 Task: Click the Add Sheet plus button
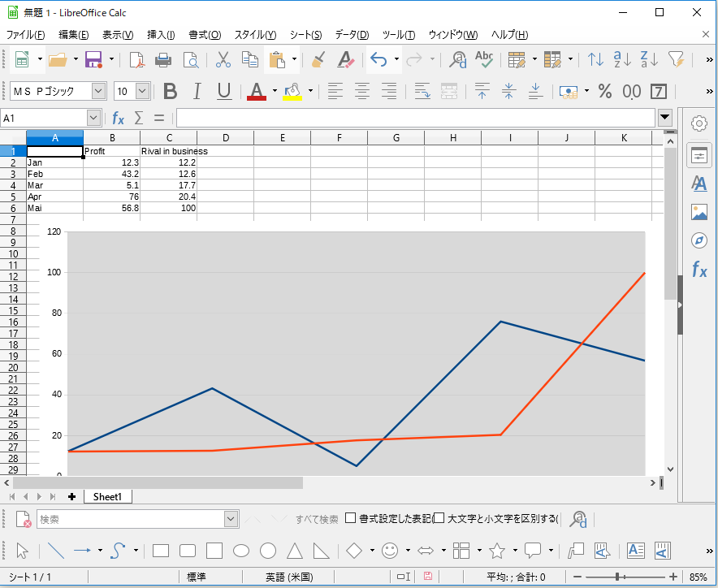point(72,496)
